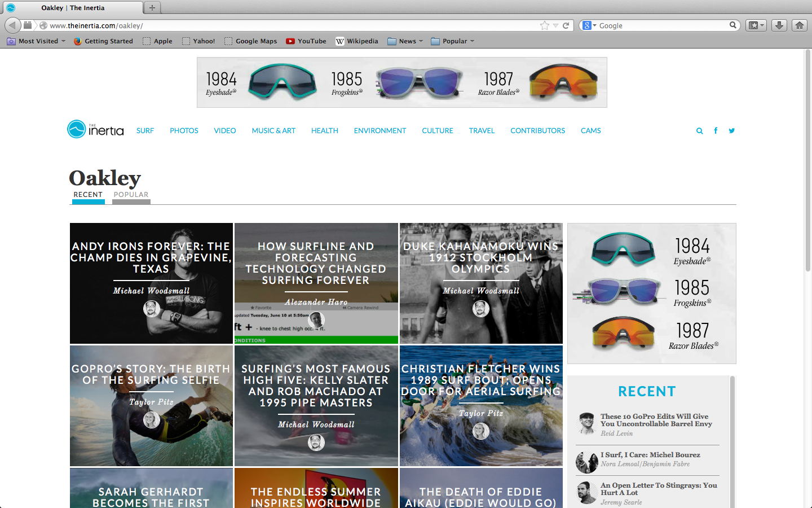Open 'How Surfline and Forecasting Technology Changed Surfing' headline
Image resolution: width=812 pixels, height=508 pixels.
(x=316, y=263)
